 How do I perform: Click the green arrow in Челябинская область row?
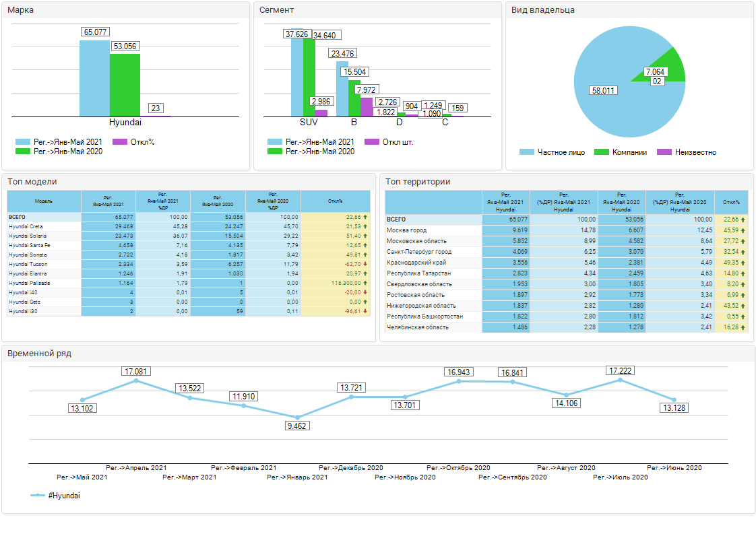click(743, 327)
